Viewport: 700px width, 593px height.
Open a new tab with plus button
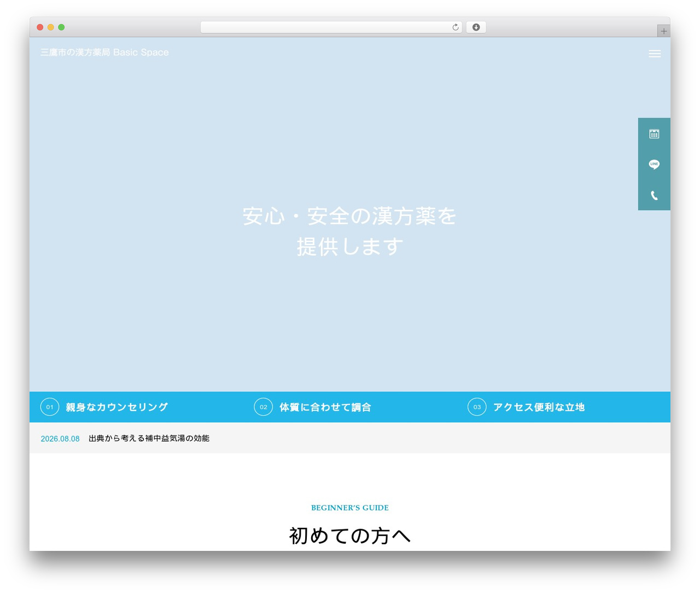663,31
